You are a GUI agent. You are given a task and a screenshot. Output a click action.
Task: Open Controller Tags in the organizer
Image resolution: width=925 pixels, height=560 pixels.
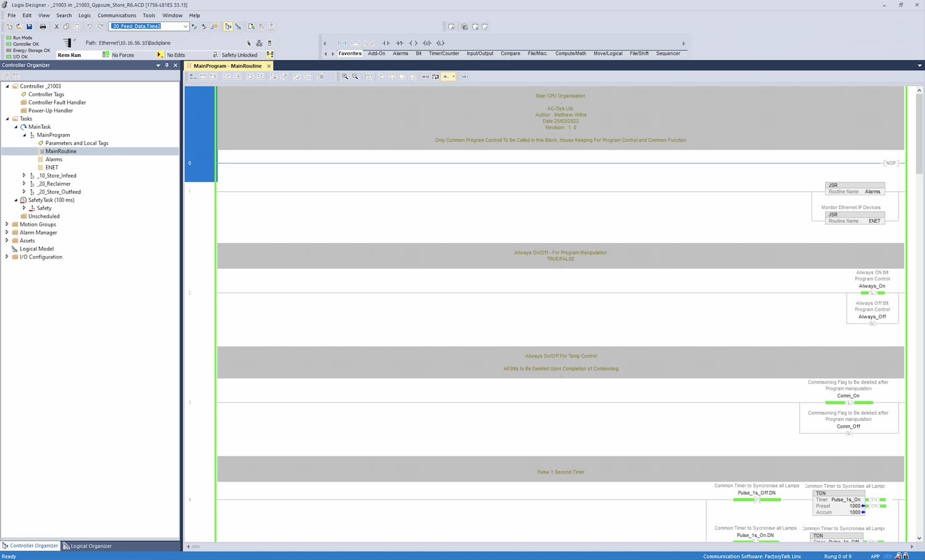46,94
